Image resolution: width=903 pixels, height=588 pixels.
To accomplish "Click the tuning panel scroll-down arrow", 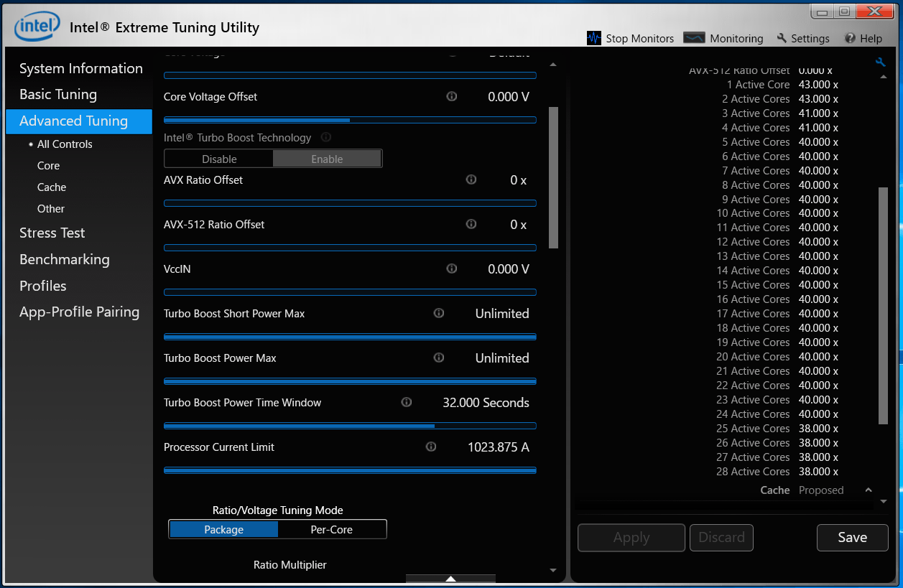I will [553, 570].
